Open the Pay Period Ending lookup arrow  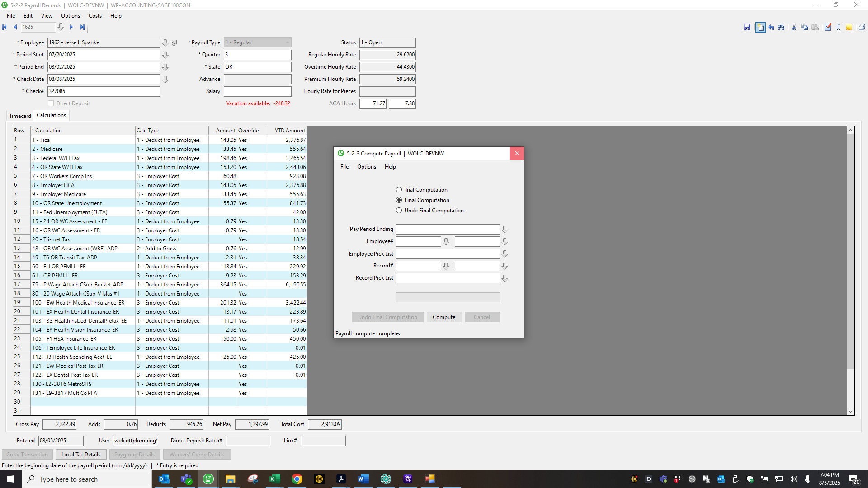(x=505, y=230)
